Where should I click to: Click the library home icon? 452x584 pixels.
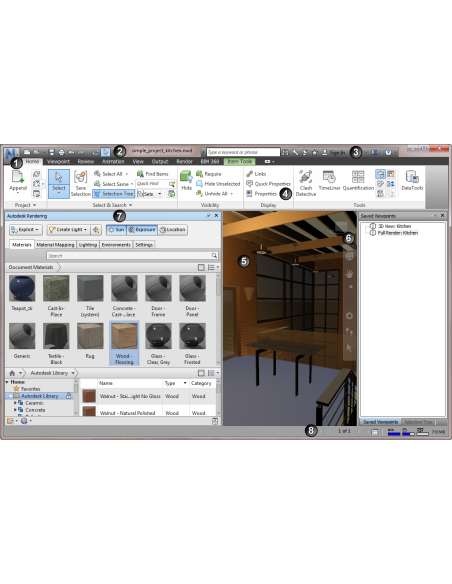coord(12,373)
